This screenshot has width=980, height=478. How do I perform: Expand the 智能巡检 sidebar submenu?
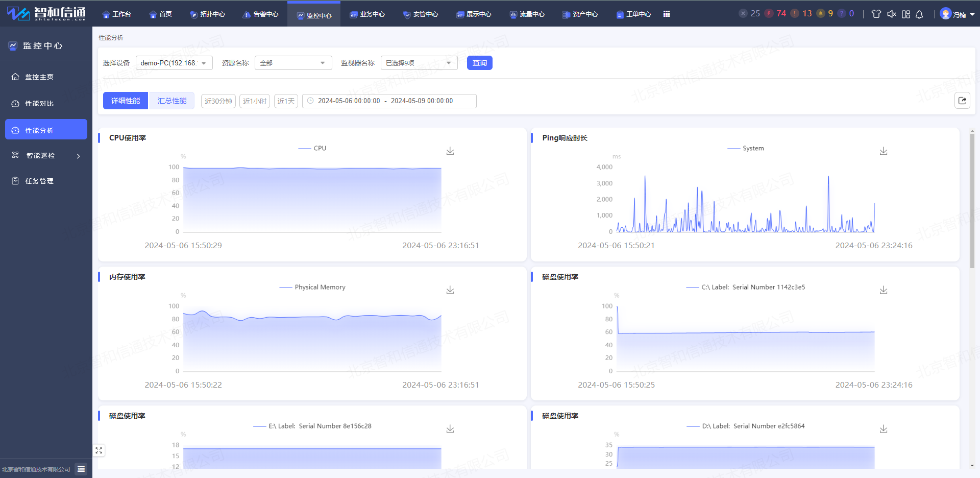[x=46, y=156]
